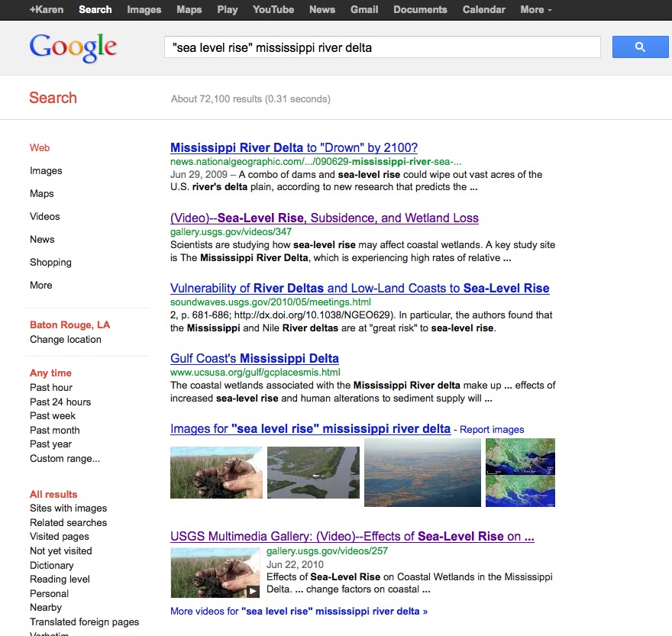Switch to Maps results in sidebar
This screenshot has height=636, width=672.
(x=42, y=193)
